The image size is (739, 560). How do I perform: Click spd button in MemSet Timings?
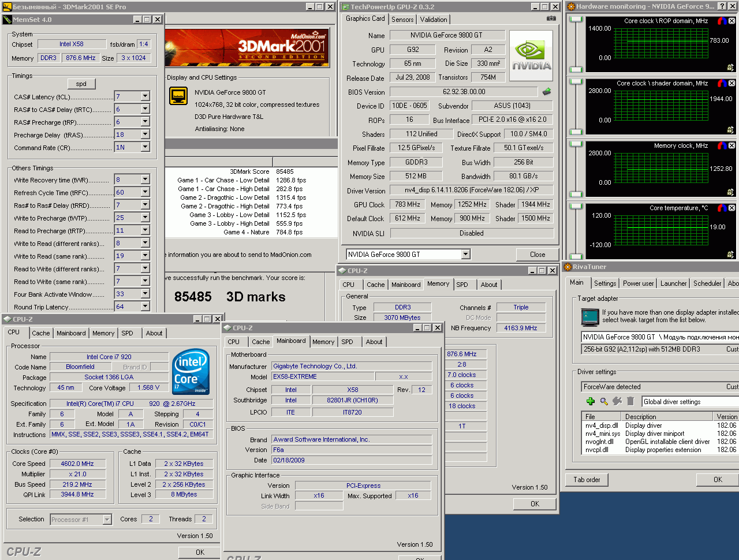81,84
